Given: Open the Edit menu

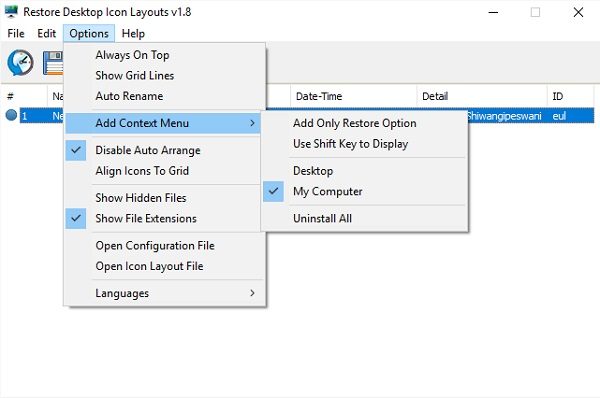Looking at the screenshot, I should pyautogui.click(x=47, y=34).
